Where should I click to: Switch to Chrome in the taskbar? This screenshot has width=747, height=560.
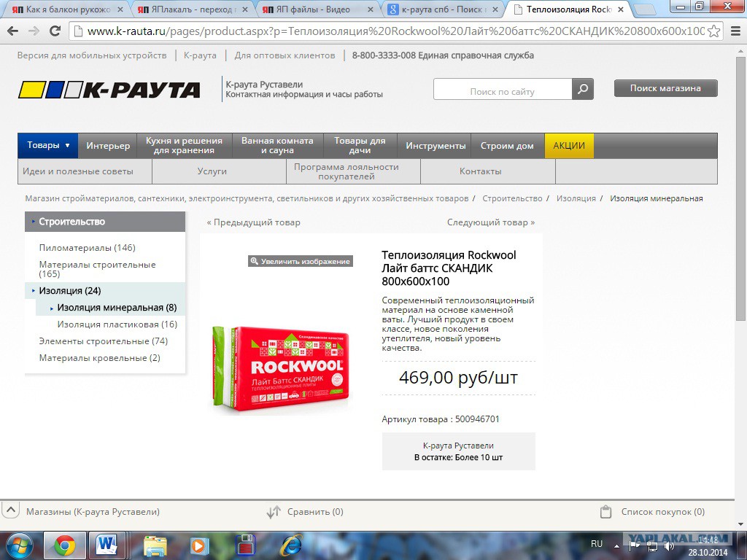coord(65,545)
